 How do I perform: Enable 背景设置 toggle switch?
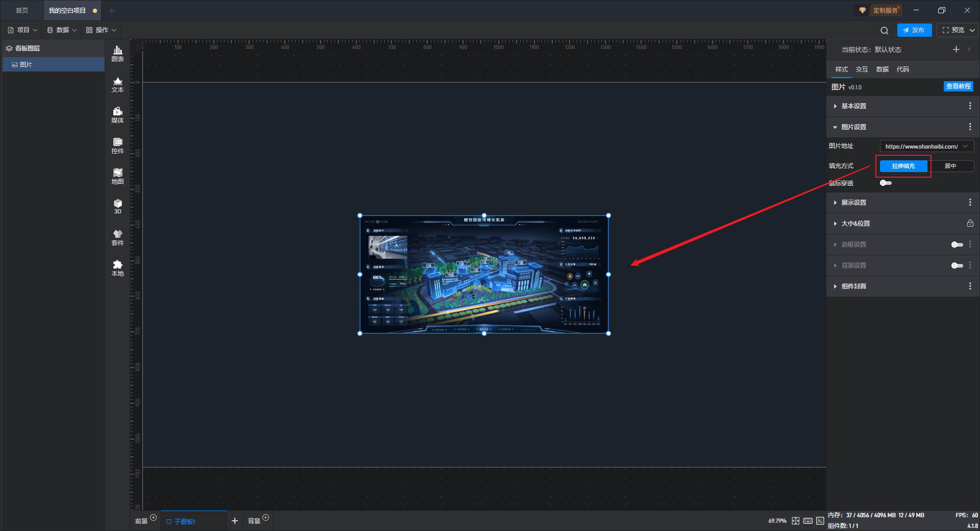(957, 265)
